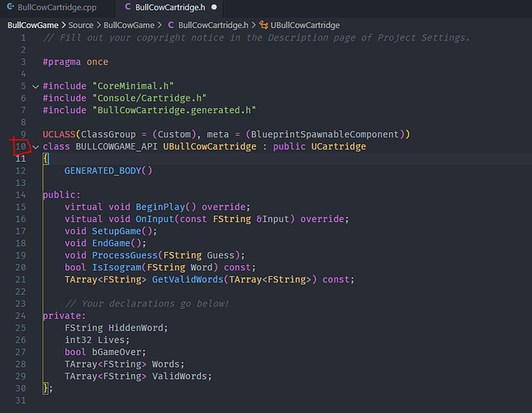The image size is (532, 413).
Task: Click line number 17 in the gutter
Action: [x=21, y=231]
